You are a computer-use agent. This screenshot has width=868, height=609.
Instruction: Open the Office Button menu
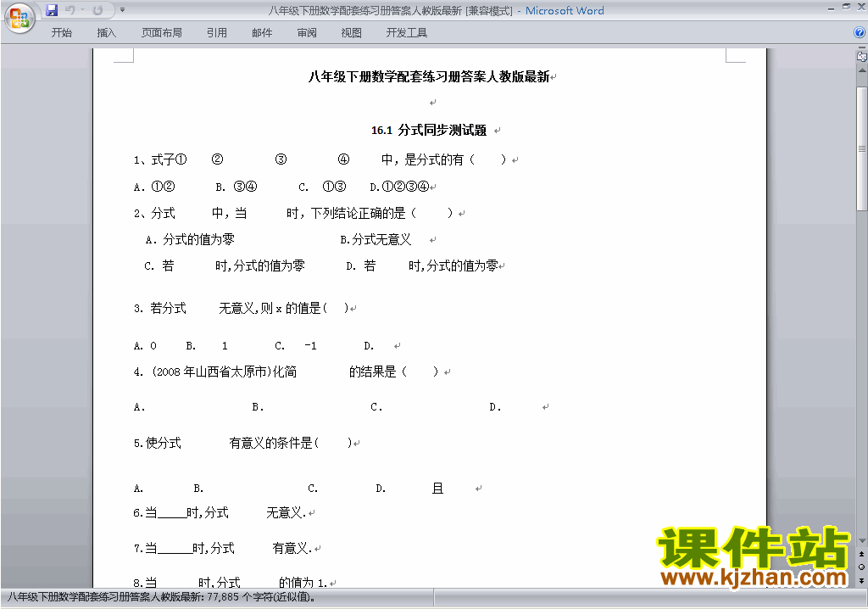click(19, 19)
